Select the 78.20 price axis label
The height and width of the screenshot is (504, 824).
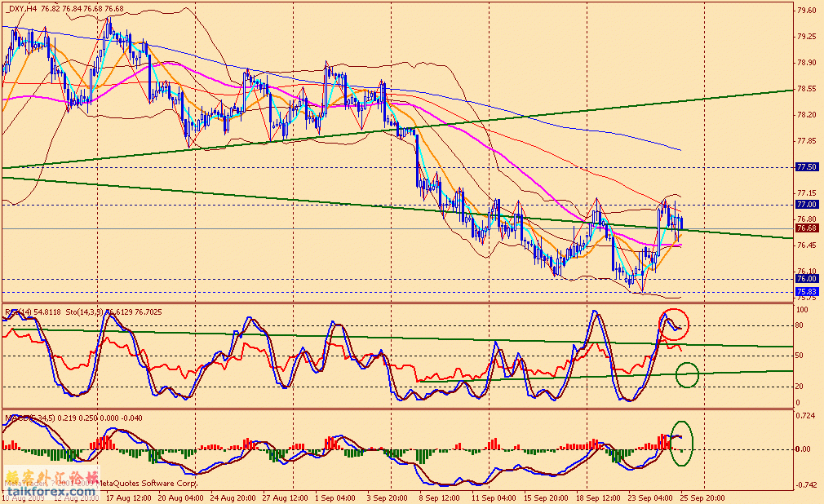click(x=806, y=114)
